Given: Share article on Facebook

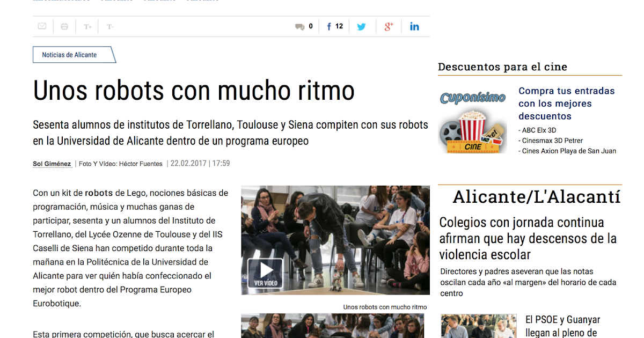Looking at the screenshot, I should click(x=329, y=26).
